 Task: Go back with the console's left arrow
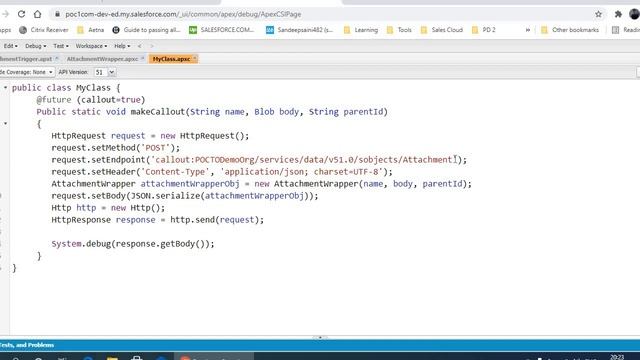click(x=139, y=46)
